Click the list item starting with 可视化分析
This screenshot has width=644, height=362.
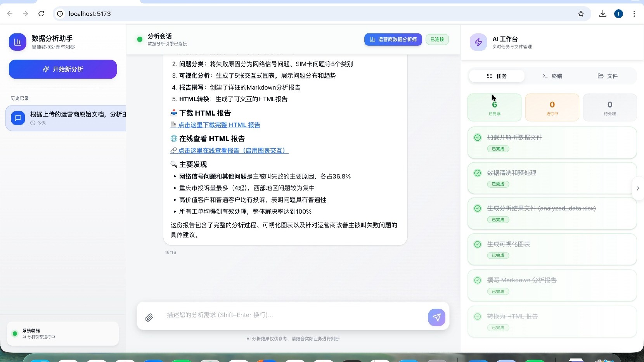tap(258, 76)
